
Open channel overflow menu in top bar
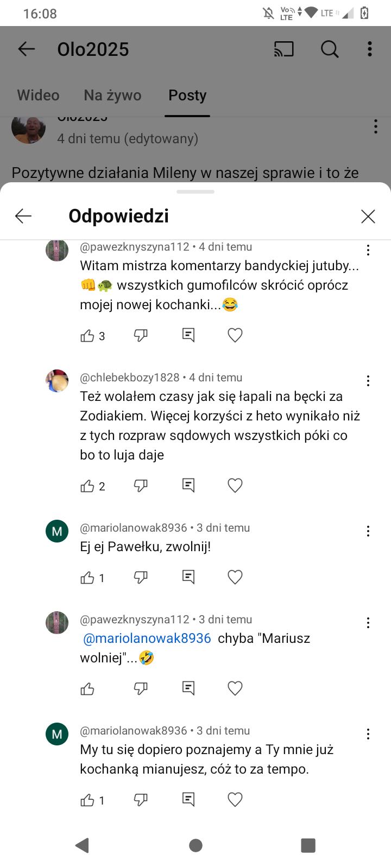(370, 49)
